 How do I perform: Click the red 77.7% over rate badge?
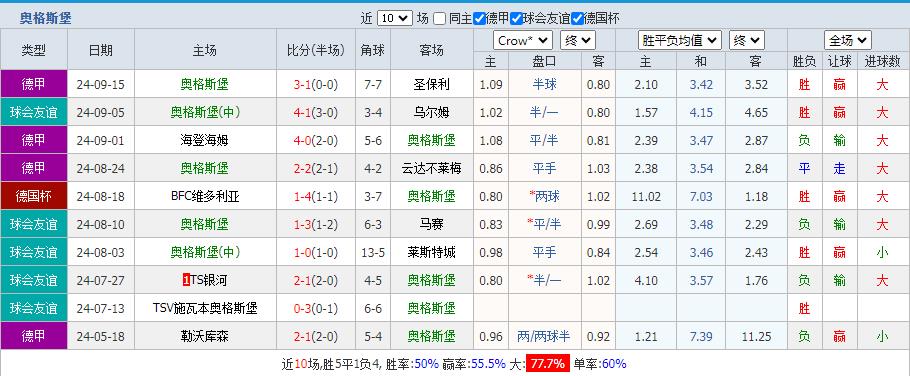(x=547, y=364)
